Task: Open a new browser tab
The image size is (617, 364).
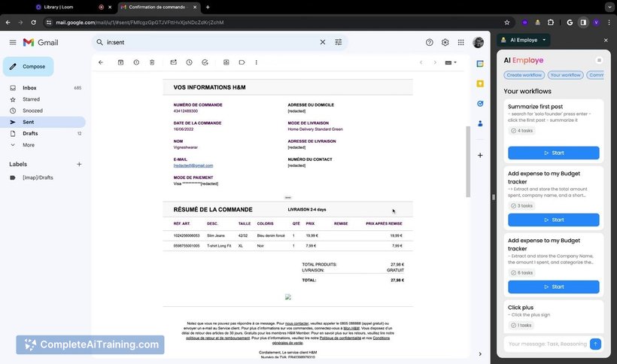Action: (208, 7)
